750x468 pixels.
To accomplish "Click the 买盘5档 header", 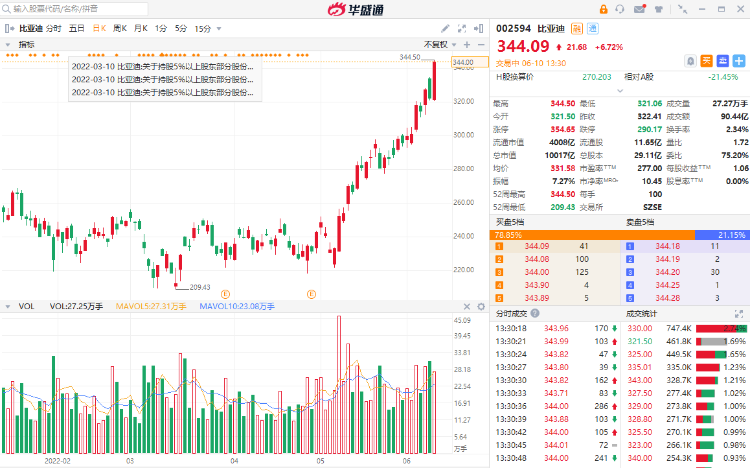I will coord(510,222).
